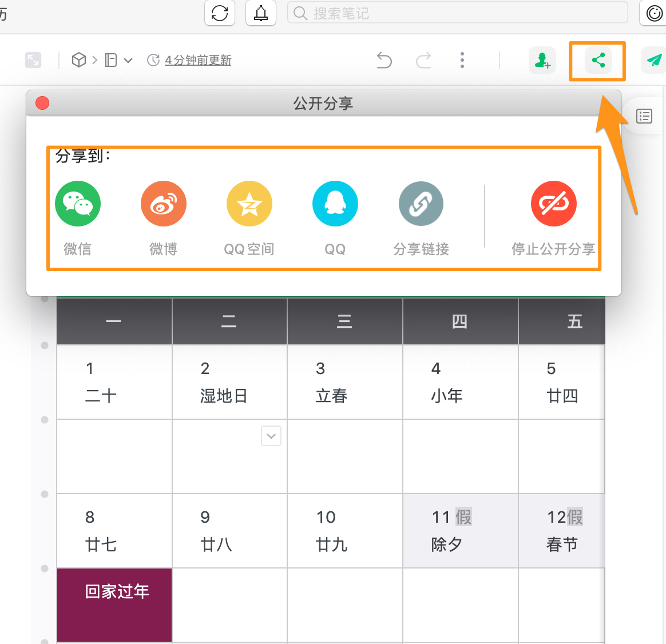Viewport: 666px width, 644px height.
Task: Click the maroon '回家过年' event cell
Action: (x=114, y=605)
